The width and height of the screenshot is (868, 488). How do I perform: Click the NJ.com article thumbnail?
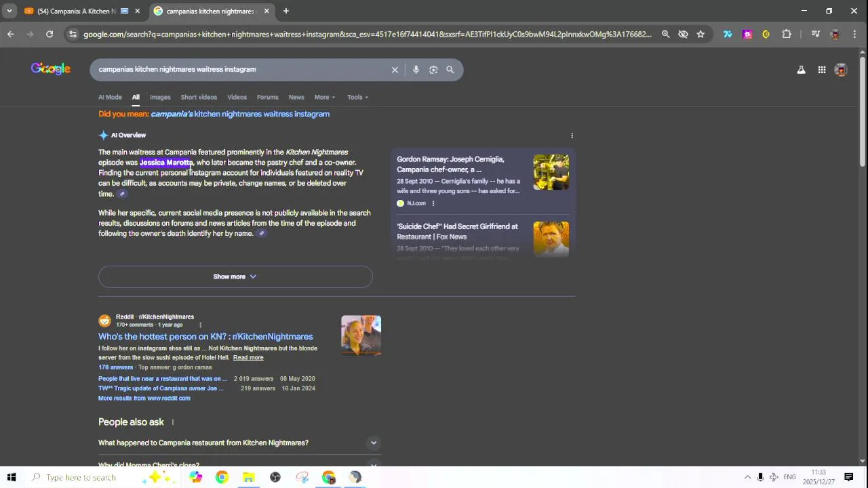[551, 172]
